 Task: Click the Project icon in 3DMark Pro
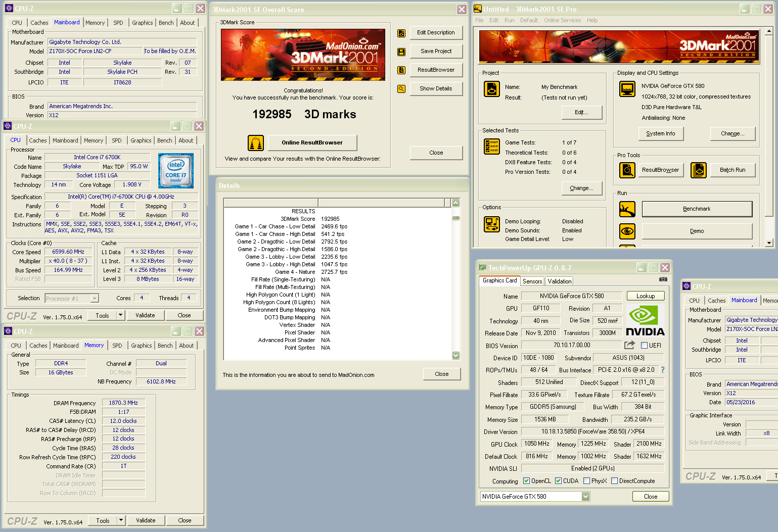(492, 89)
